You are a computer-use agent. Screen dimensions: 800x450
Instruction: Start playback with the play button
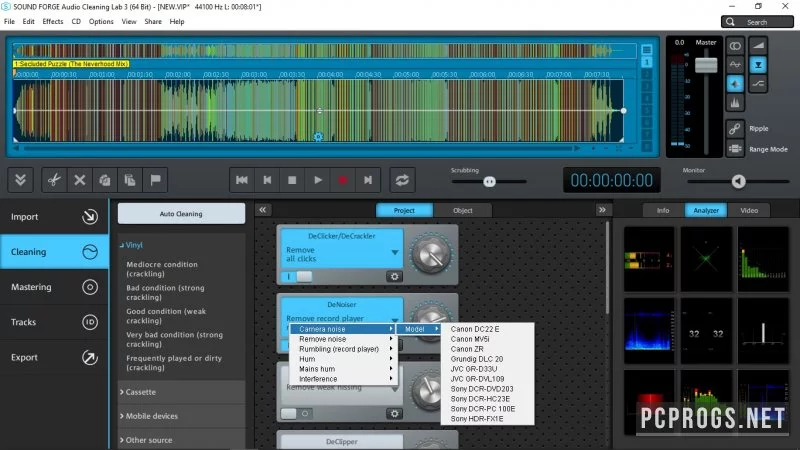[317, 180]
